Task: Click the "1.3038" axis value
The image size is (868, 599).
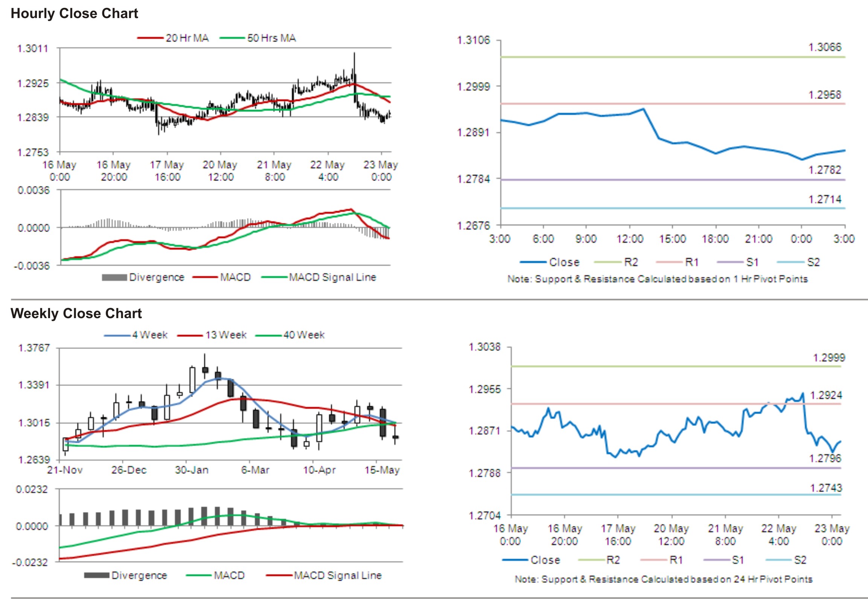Action: click(485, 347)
